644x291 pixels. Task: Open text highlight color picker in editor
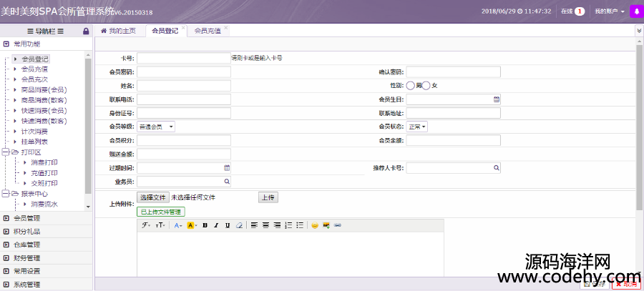tap(191, 225)
